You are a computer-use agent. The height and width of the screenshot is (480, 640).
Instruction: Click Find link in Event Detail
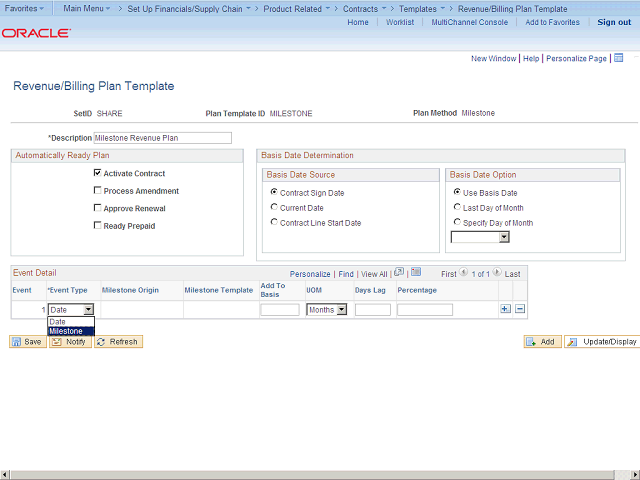click(346, 274)
